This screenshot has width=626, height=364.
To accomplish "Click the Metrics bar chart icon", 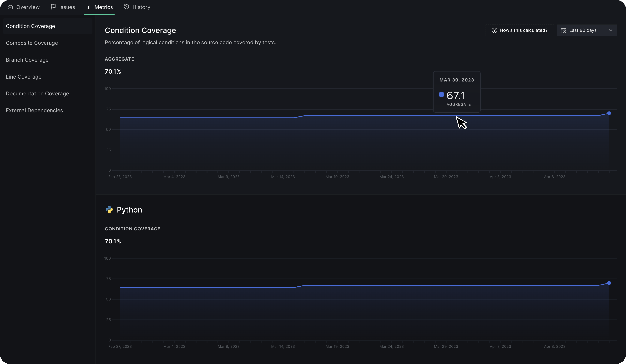I will tap(88, 7).
